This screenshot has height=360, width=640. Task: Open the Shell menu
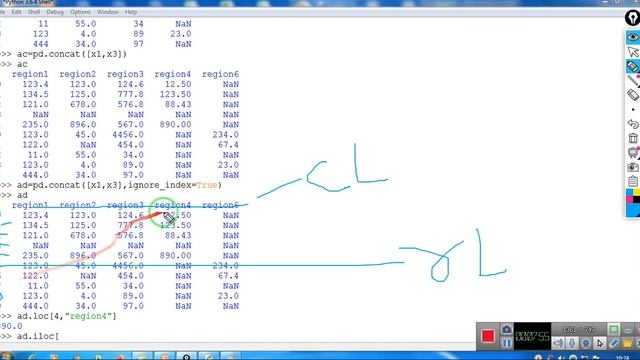coord(34,12)
